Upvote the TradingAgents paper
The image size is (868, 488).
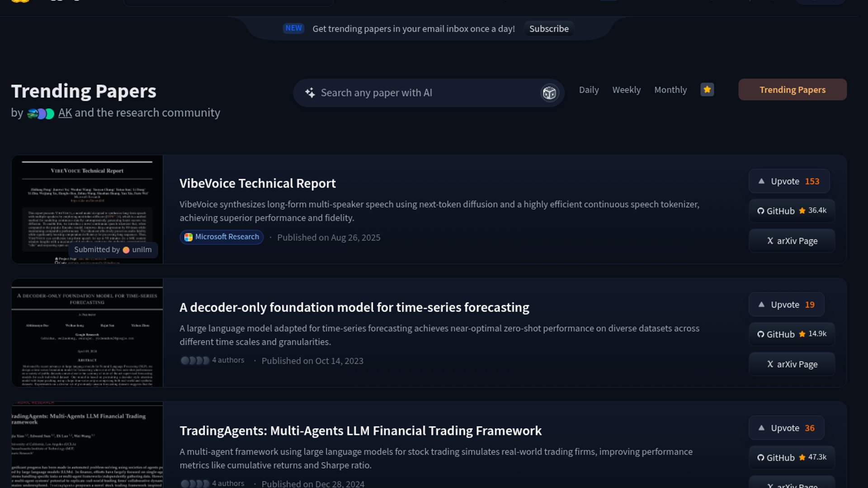coord(786,428)
